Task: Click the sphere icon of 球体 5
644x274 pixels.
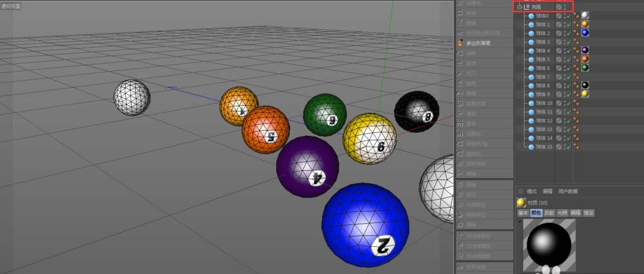Action: click(x=531, y=59)
